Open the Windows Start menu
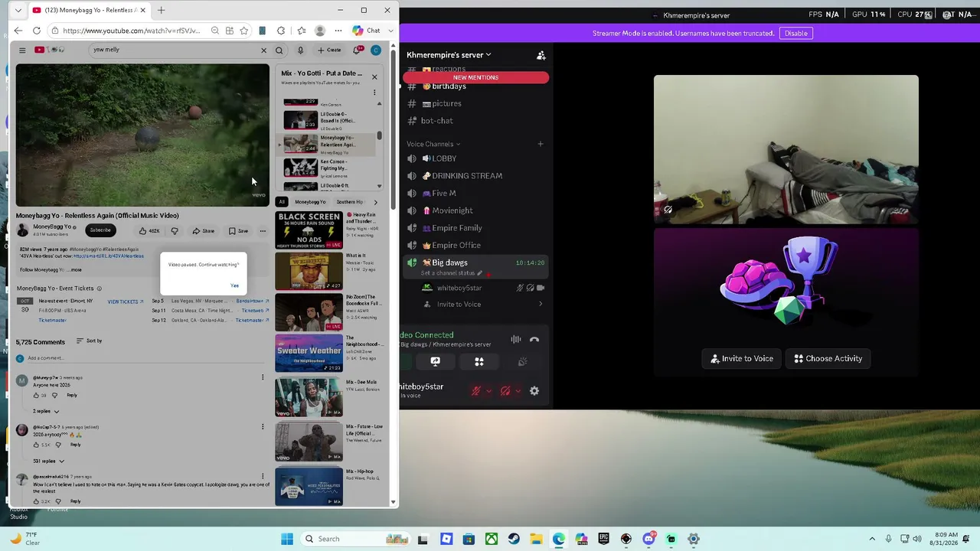980x551 pixels. pos(287,539)
